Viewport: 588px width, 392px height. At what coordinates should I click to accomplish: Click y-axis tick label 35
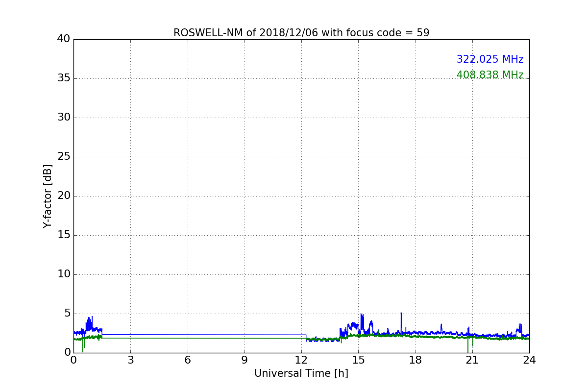click(64, 78)
